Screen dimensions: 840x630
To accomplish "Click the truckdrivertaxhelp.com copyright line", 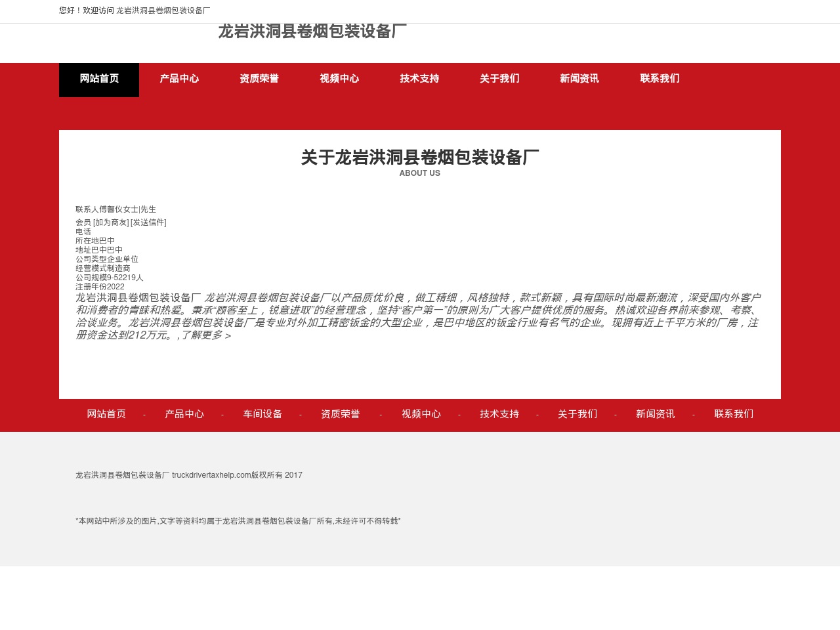I will coord(189,475).
